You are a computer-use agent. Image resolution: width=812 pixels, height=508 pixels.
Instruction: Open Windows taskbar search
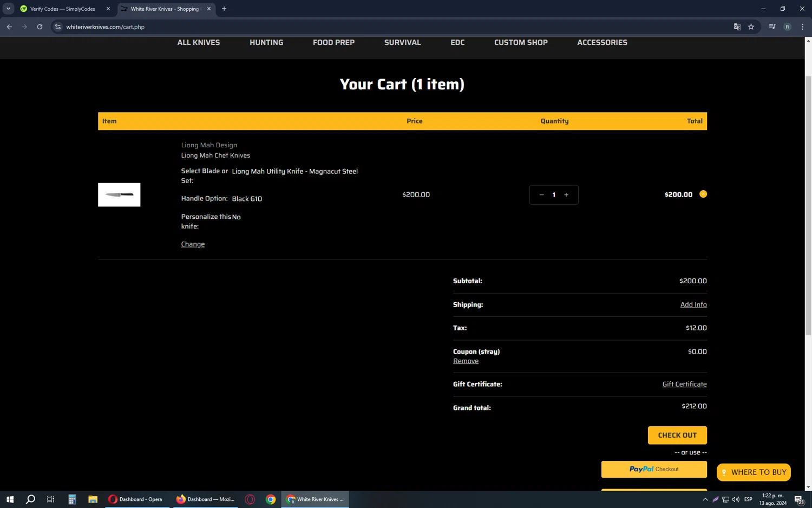[x=30, y=499]
